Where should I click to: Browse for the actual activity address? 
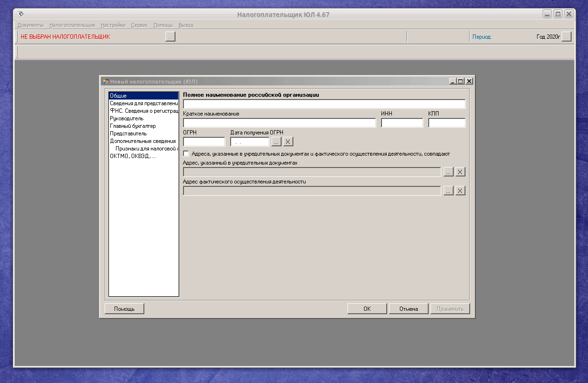pyautogui.click(x=448, y=191)
